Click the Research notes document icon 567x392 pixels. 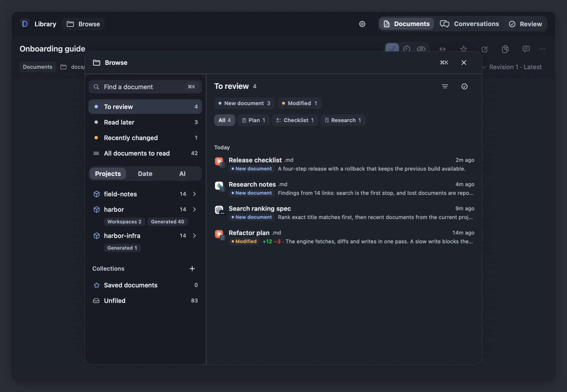tap(219, 186)
